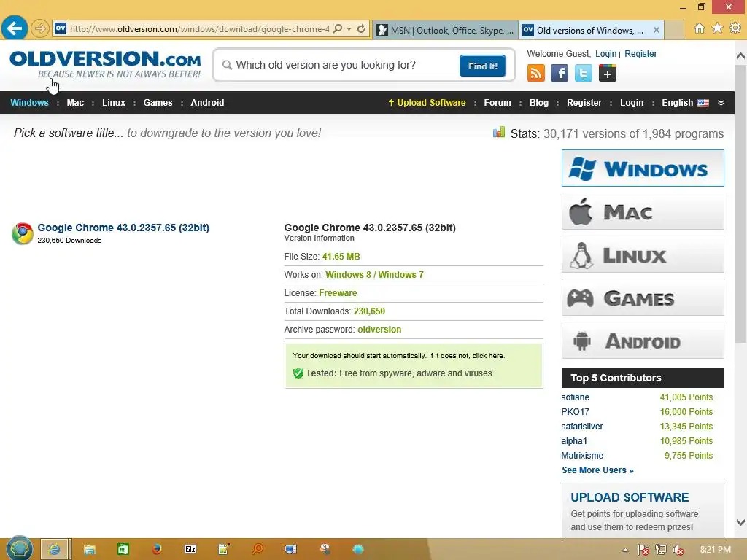
Task: Open the Facebook icon
Action: pos(560,74)
